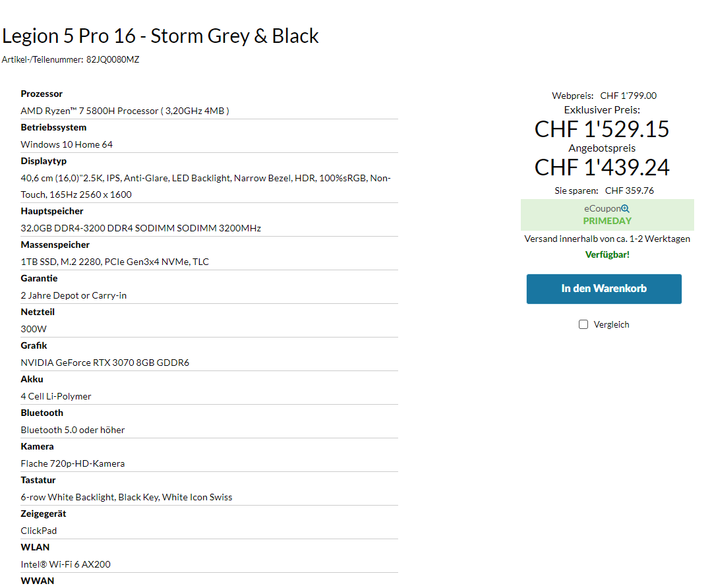Image resolution: width=710 pixels, height=588 pixels.
Task: Click the Vergleich label text
Action: [x=611, y=324]
